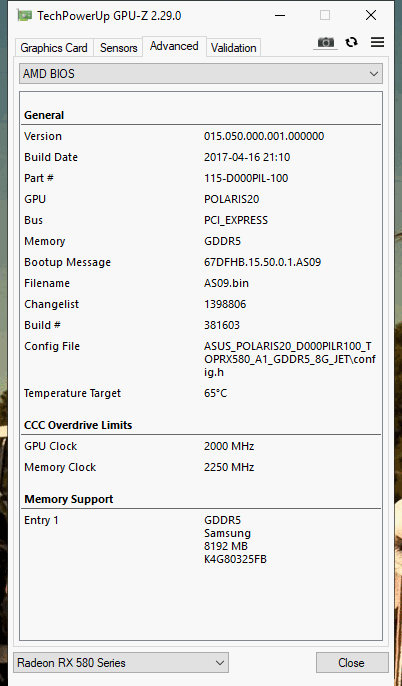The height and width of the screenshot is (686, 402).
Task: Click the arrow on the AMD BIOS combo box
Action: 374,74
